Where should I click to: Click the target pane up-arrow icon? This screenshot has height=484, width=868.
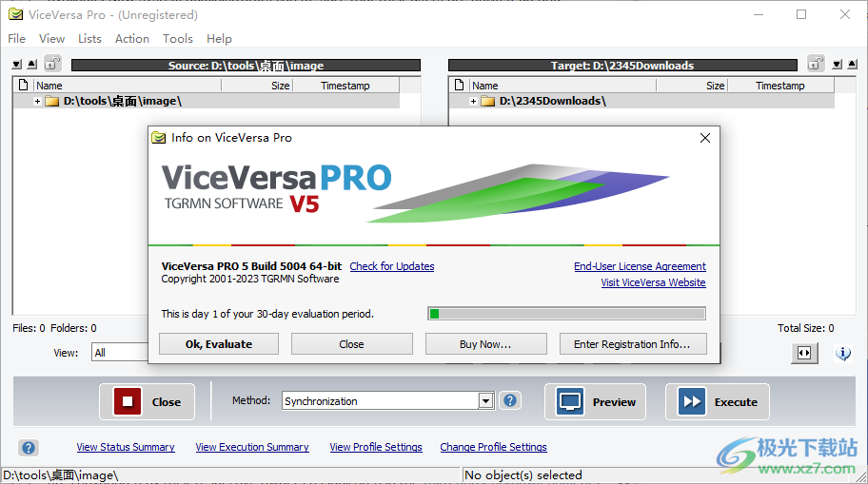pyautogui.click(x=852, y=65)
